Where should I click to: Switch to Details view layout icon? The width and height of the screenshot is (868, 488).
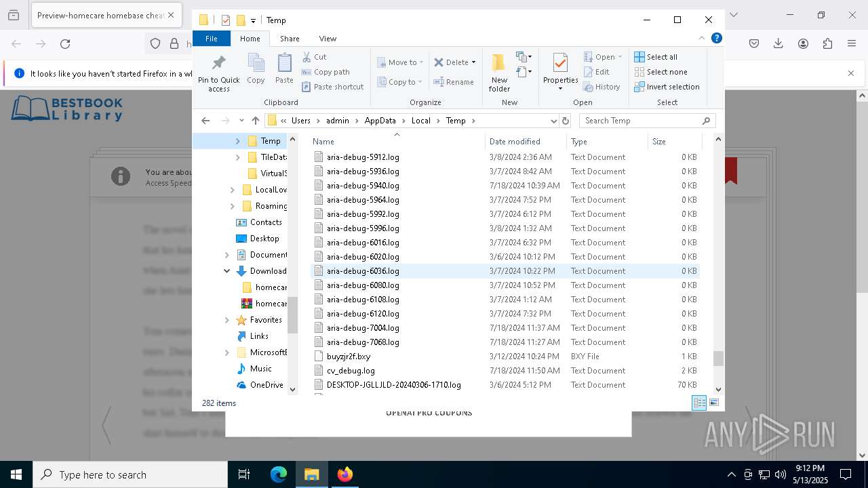(699, 403)
